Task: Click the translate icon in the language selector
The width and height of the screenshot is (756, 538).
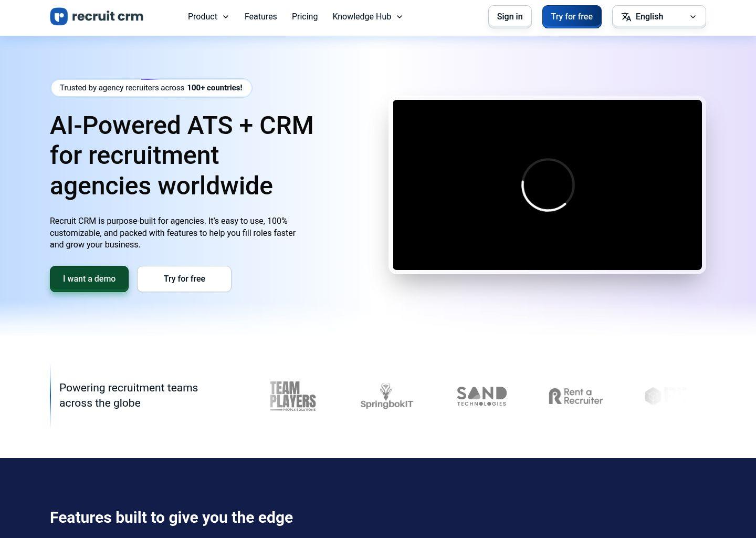Action: [x=626, y=16]
